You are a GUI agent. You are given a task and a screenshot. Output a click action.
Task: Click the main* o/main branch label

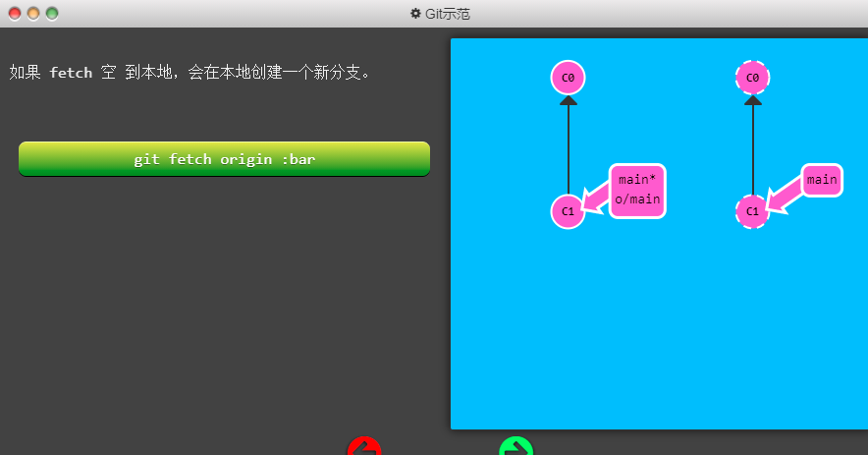pyautogui.click(x=637, y=192)
